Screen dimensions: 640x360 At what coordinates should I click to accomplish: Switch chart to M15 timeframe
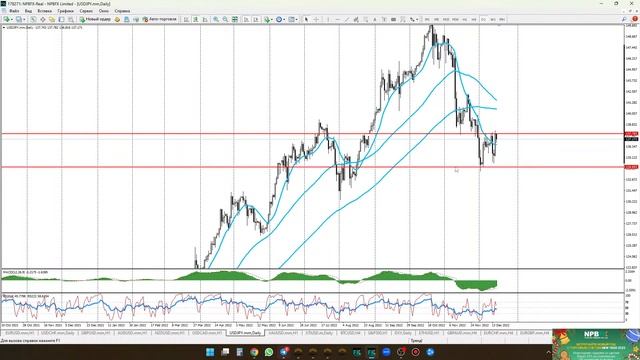pos(446,19)
